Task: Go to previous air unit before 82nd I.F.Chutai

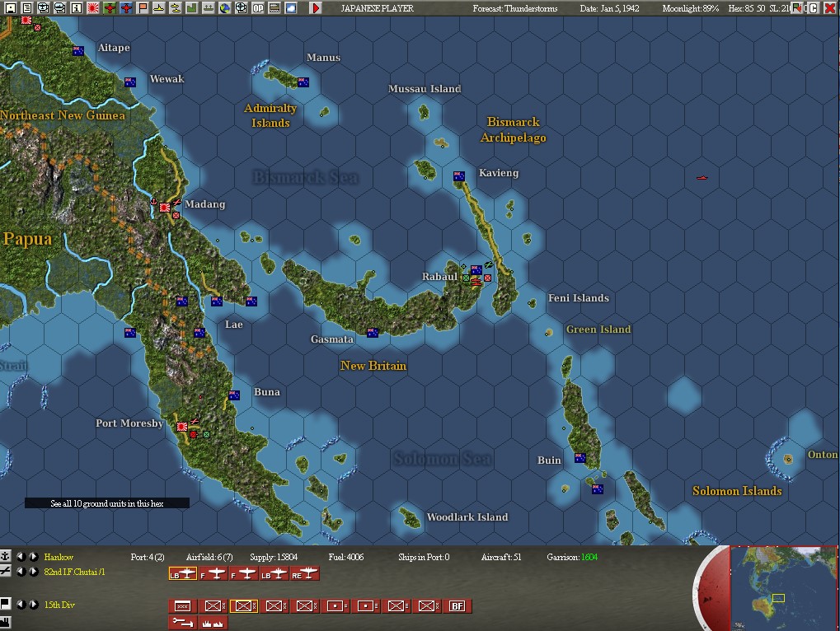Action: [x=21, y=572]
